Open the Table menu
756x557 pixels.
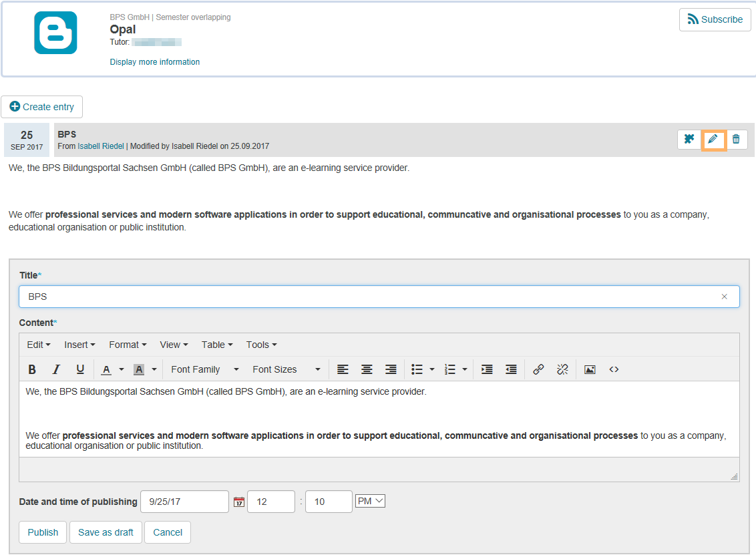click(x=217, y=345)
